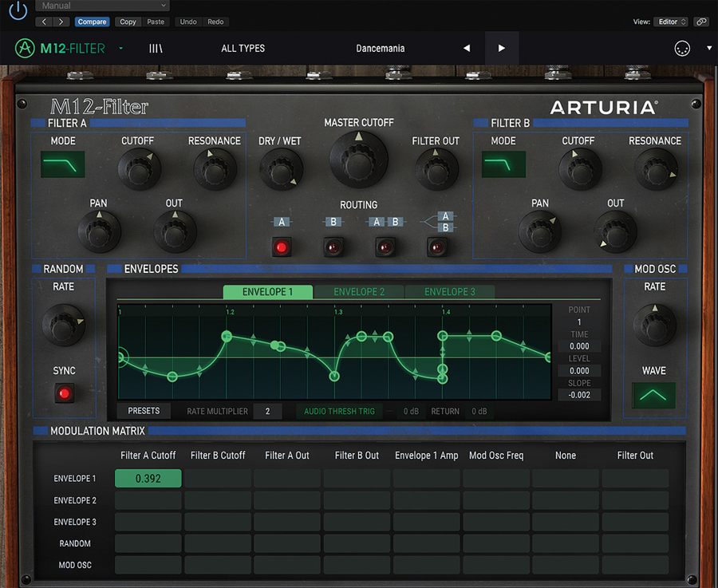Select parallel A/B routing LED button
Screen dimensions: 718x588
coord(437,247)
